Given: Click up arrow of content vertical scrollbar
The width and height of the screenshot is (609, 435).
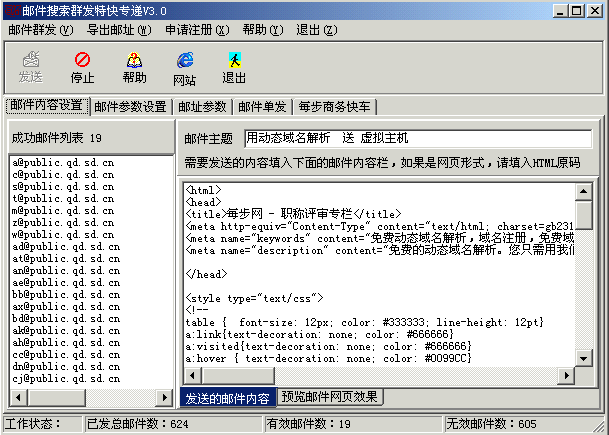Looking at the screenshot, I should (x=584, y=189).
